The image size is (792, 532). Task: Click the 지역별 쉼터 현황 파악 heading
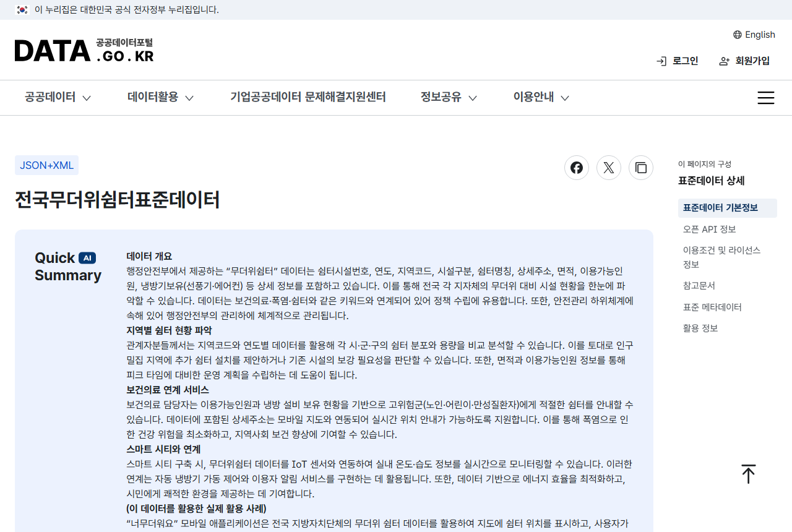coord(169,330)
